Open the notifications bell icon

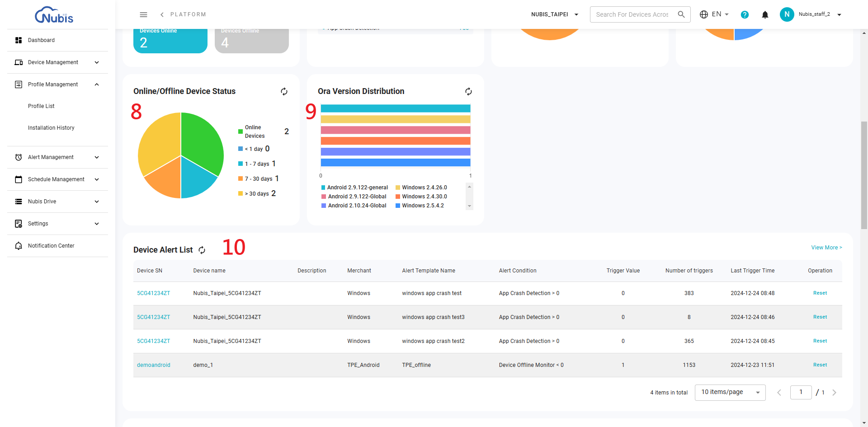click(x=765, y=14)
